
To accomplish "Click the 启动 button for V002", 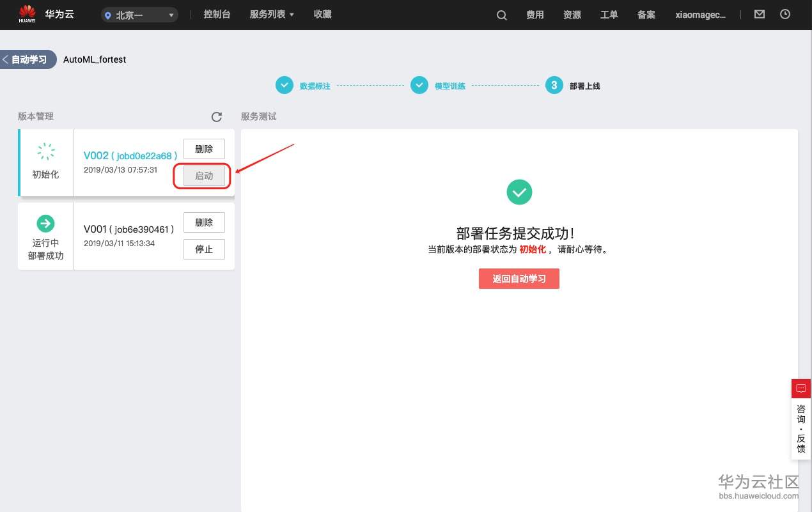I will 204,176.
